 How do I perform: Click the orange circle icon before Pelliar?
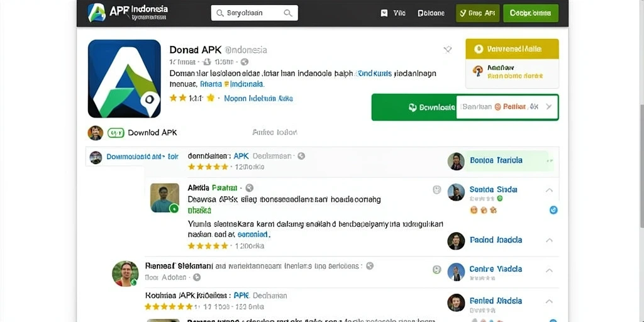(x=497, y=107)
